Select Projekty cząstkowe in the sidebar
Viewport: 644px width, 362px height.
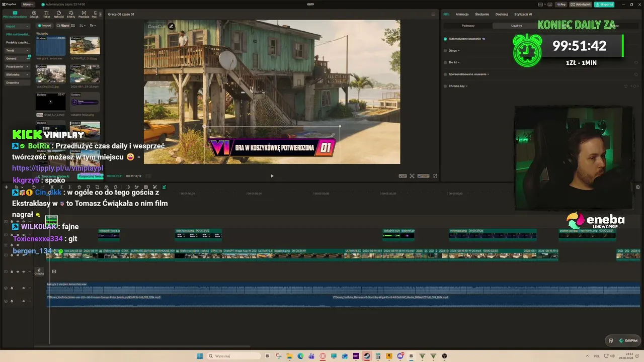point(18,42)
